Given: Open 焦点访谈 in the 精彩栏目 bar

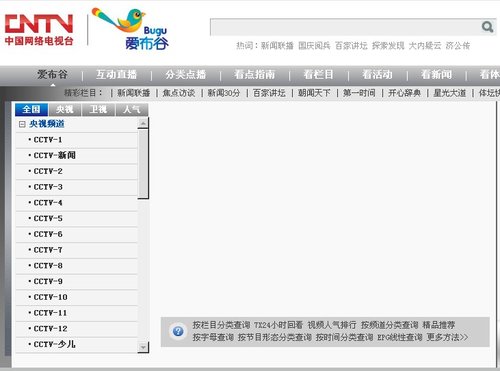Looking at the screenshot, I should (179, 93).
